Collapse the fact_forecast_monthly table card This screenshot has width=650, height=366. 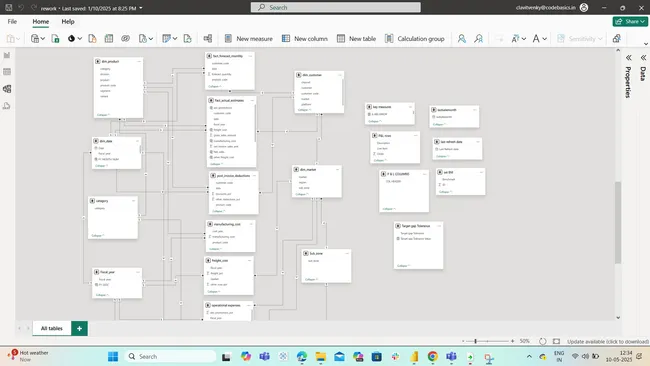click(215, 86)
